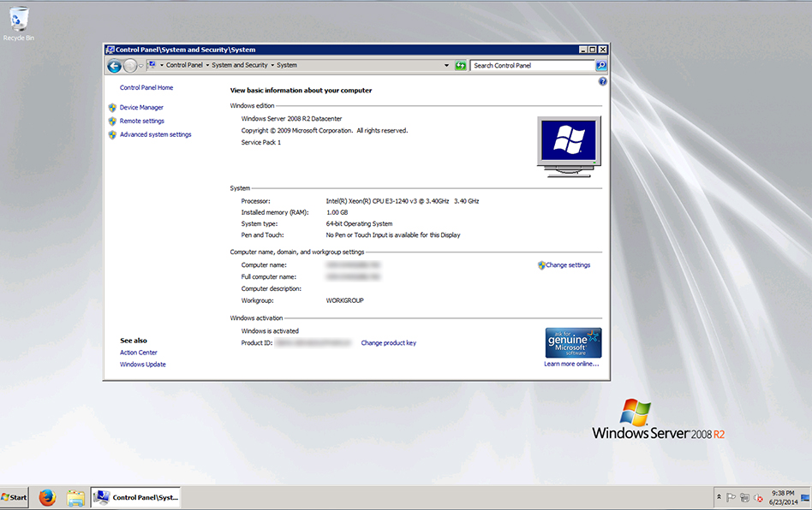Open Advanced system settings link
Image resolution: width=812 pixels, height=510 pixels.
(155, 134)
